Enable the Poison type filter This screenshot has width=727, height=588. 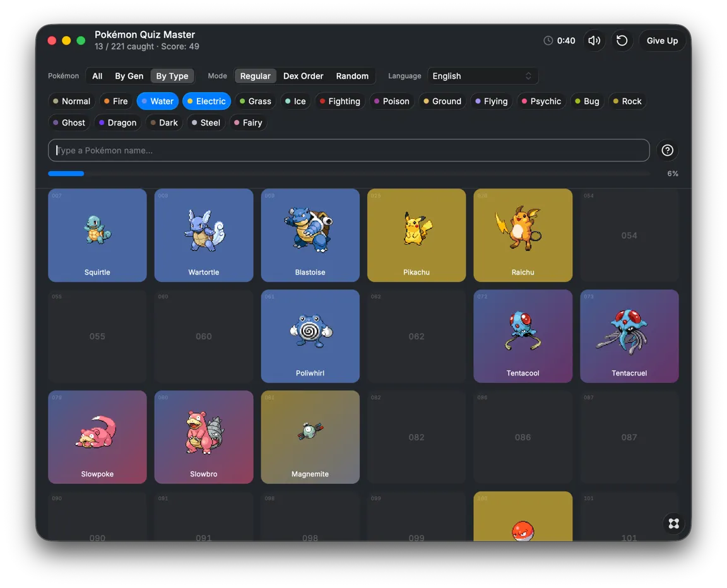click(x=392, y=101)
